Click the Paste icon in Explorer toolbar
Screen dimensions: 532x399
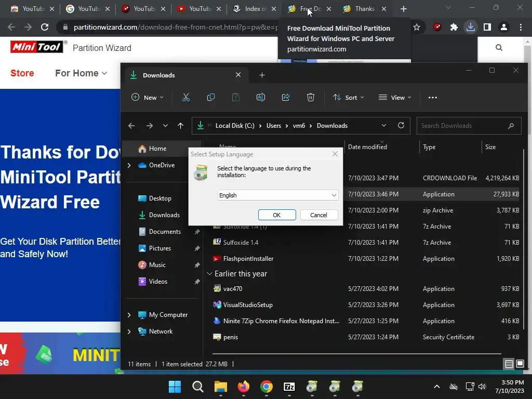(235, 97)
